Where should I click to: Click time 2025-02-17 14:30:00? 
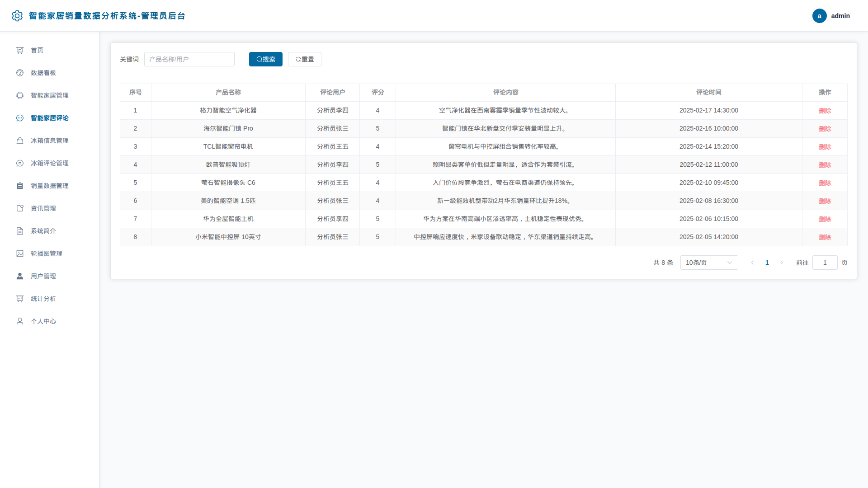tap(708, 110)
